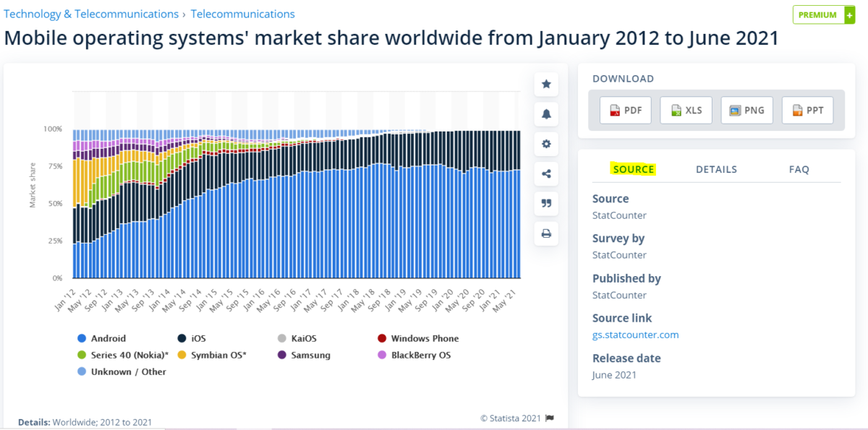The image size is (868, 430).
Task: Click the star favorite icon
Action: click(x=546, y=85)
